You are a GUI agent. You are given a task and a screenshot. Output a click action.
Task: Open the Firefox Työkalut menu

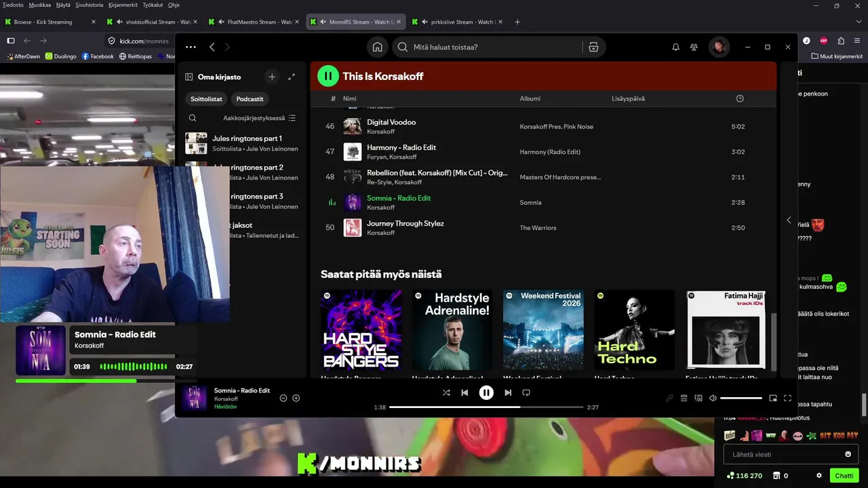153,5
